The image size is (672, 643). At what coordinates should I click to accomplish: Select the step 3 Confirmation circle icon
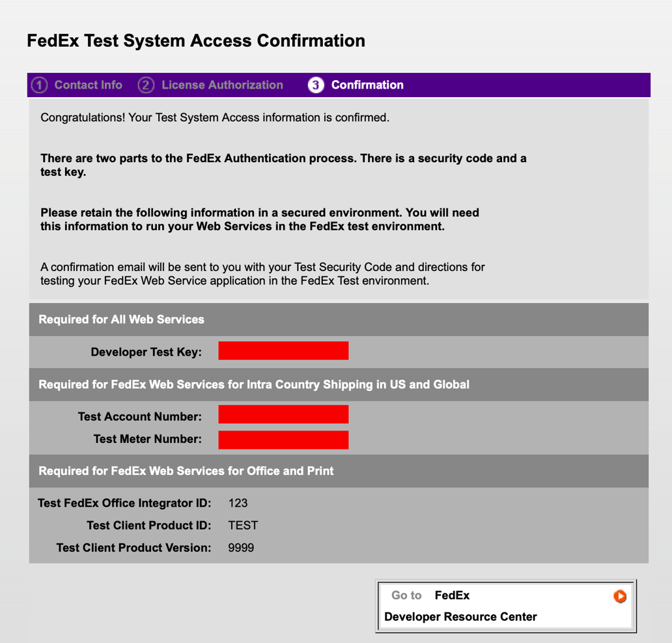[316, 85]
